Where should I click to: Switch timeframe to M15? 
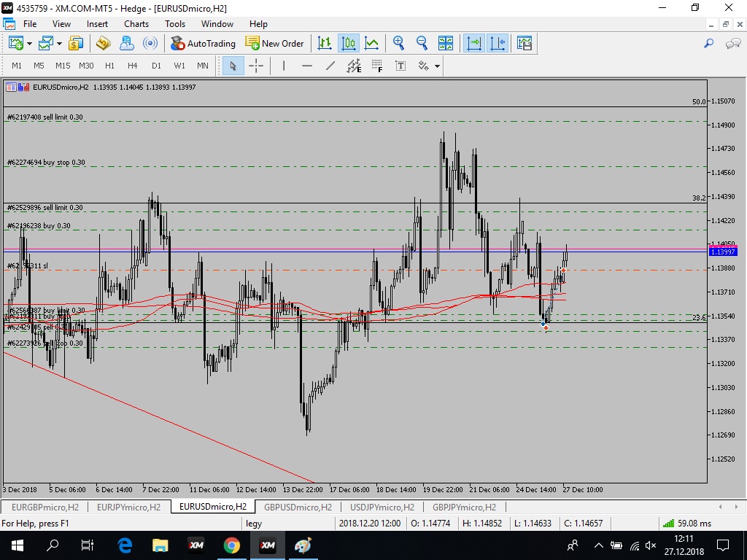coord(63,66)
